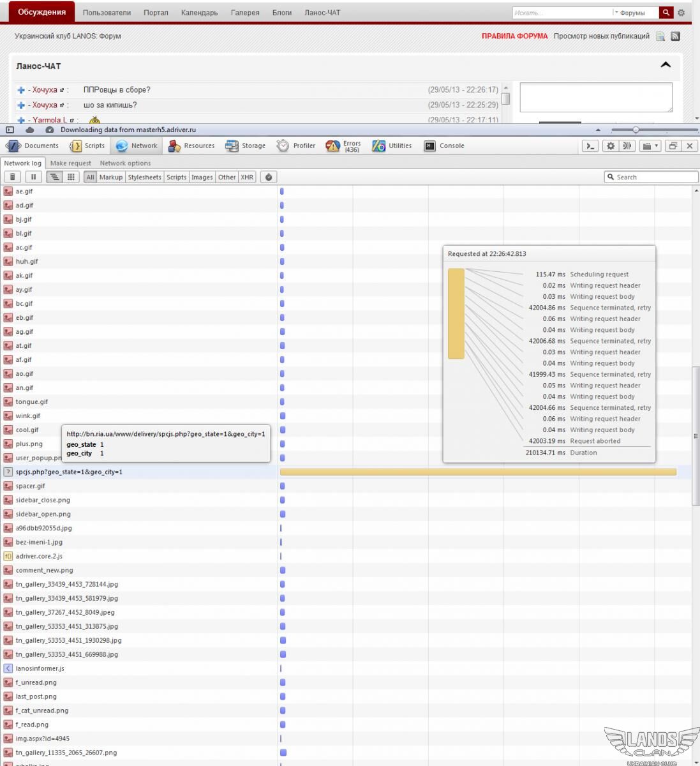Open the Profiler panel
Image resolution: width=700 pixels, height=766 pixels.
(x=296, y=146)
